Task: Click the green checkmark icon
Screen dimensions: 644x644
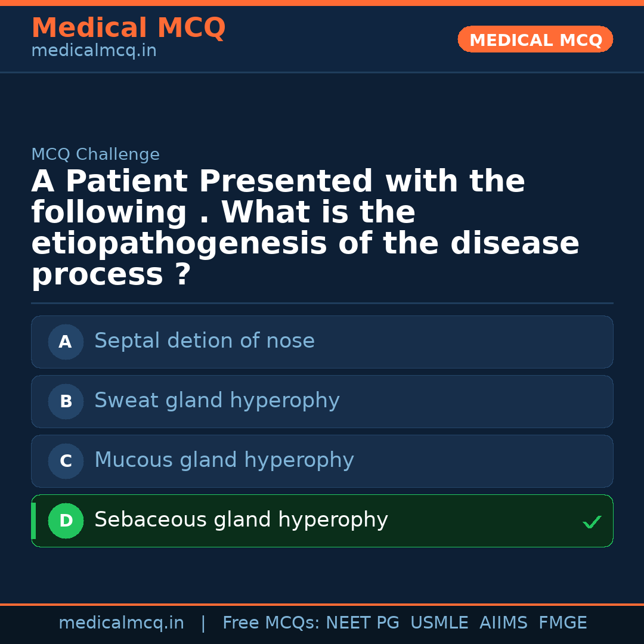Action: [x=592, y=522]
